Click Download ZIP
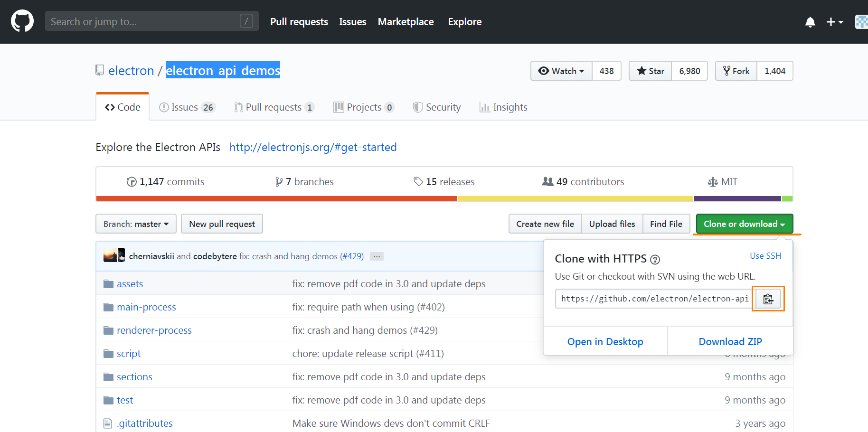The width and height of the screenshot is (868, 432). (730, 341)
